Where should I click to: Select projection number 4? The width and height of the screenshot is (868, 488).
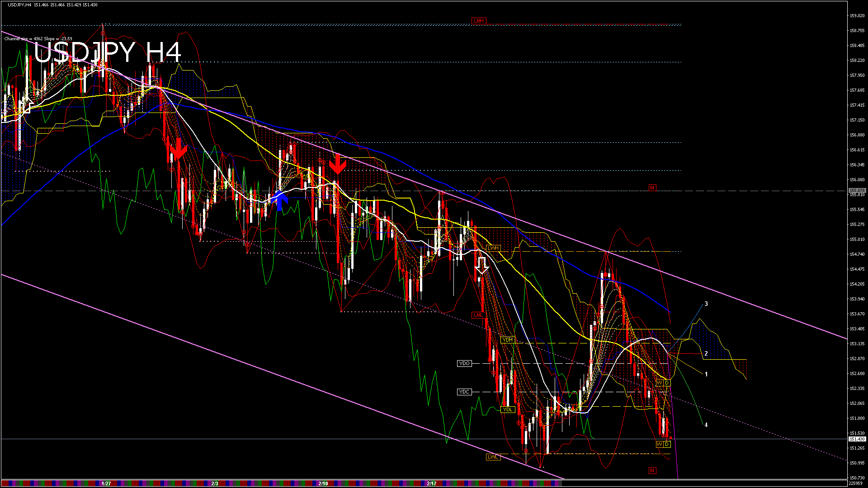pyautogui.click(x=706, y=425)
